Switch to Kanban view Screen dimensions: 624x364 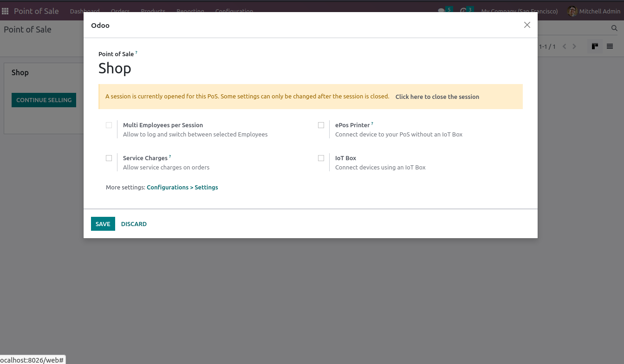pyautogui.click(x=595, y=46)
